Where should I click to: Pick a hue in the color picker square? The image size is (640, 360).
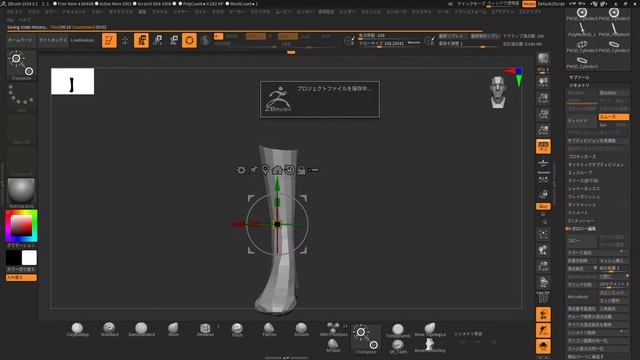pyautogui.click(x=21, y=225)
